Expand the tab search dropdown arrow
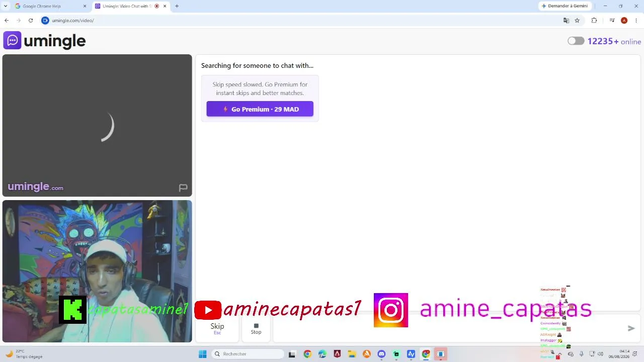This screenshot has width=644, height=362. pyautogui.click(x=5, y=6)
